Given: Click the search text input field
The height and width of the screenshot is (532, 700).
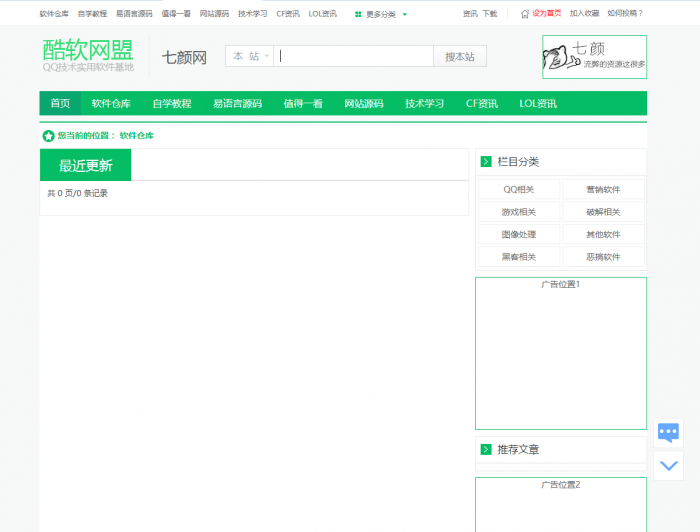Looking at the screenshot, I should [354, 56].
